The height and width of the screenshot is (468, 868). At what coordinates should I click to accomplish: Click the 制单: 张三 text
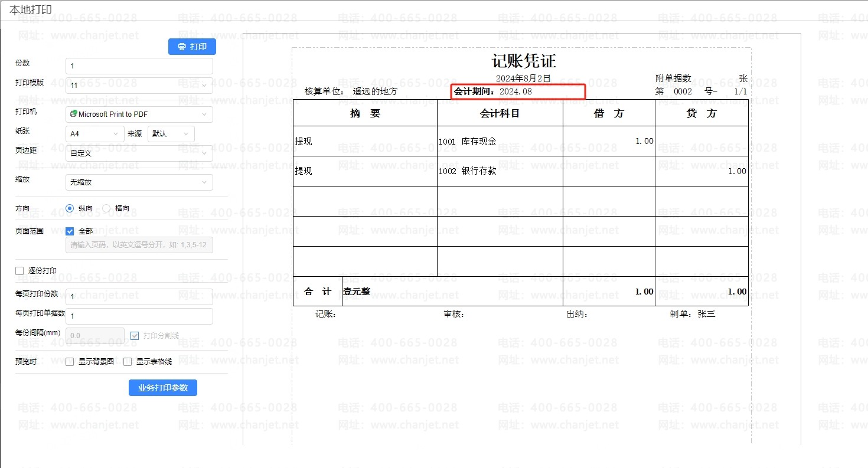pos(693,314)
